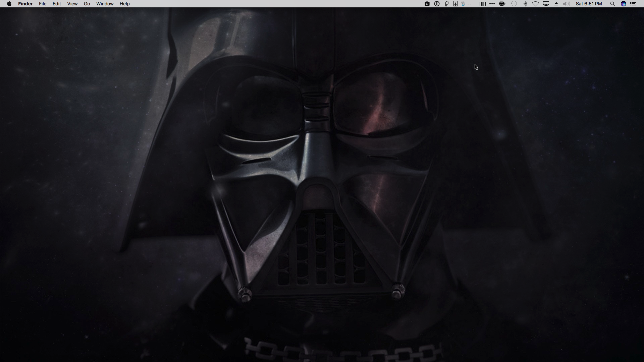The height and width of the screenshot is (362, 644).
Task: Open the Edit menu
Action: [x=57, y=4]
